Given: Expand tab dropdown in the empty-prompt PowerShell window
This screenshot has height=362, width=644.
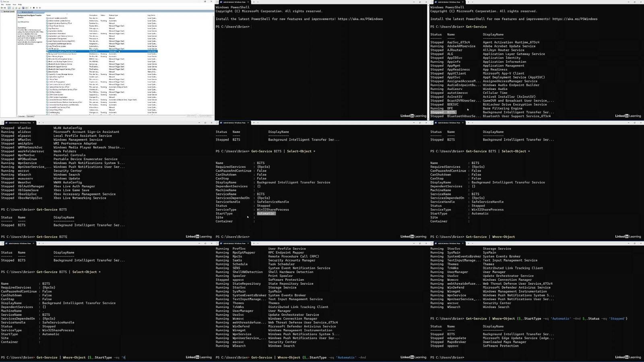Looking at the screenshot, I should pos(258,2).
